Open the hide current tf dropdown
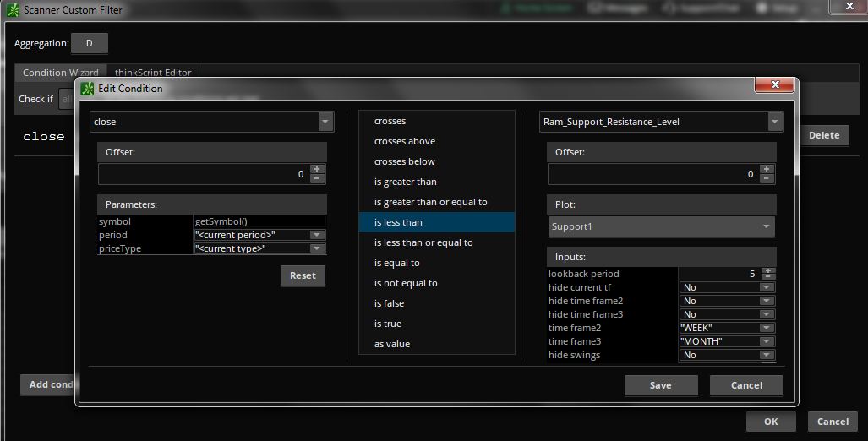Viewport: 868px width, 441px height. pyautogui.click(x=767, y=287)
